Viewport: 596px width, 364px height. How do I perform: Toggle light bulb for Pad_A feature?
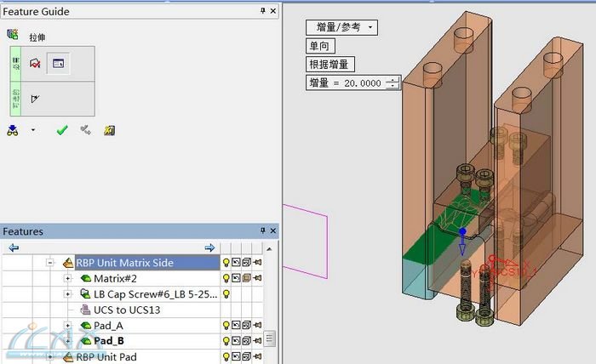(226, 326)
